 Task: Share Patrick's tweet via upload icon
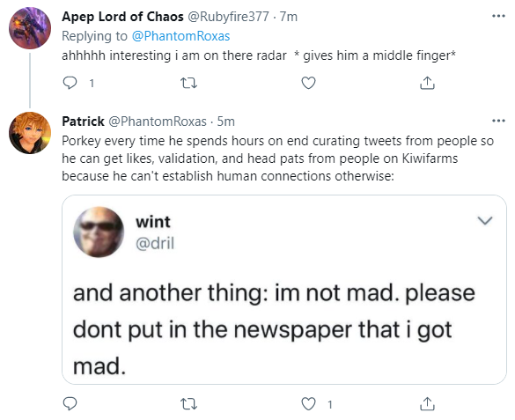tap(427, 404)
